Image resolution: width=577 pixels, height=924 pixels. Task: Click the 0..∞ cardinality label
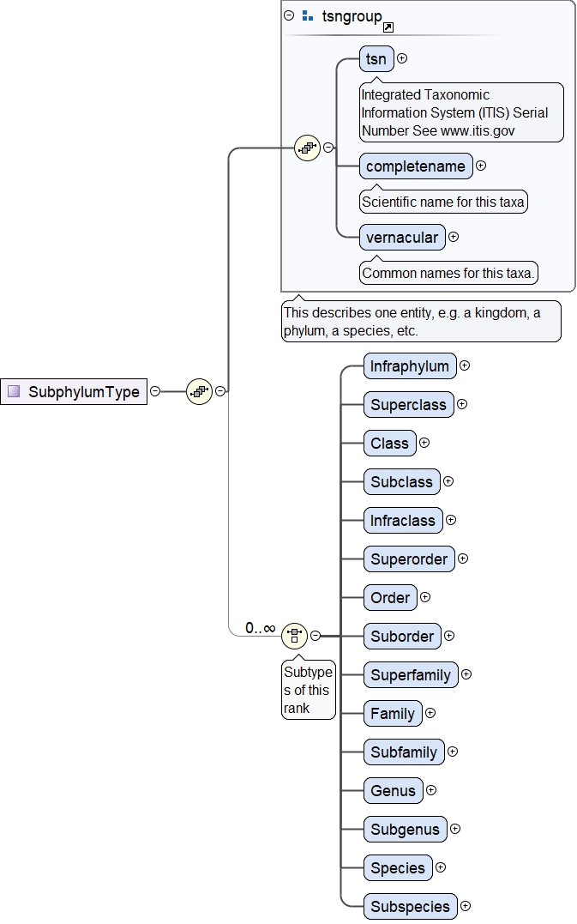[261, 628]
